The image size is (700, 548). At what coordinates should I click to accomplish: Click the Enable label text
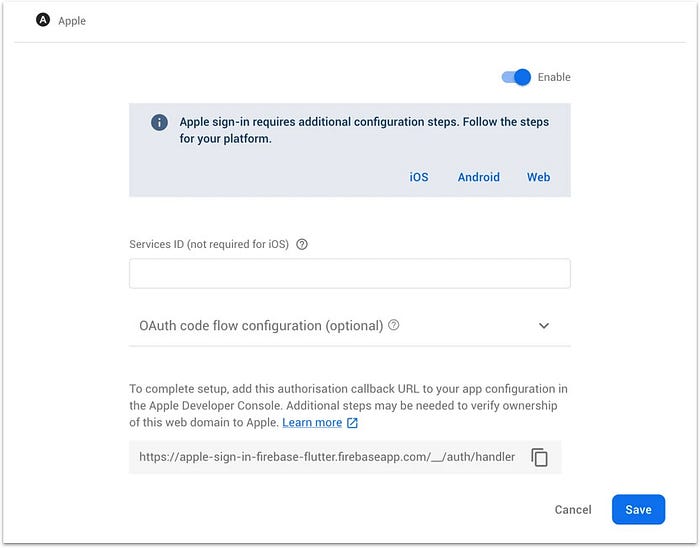coord(554,77)
